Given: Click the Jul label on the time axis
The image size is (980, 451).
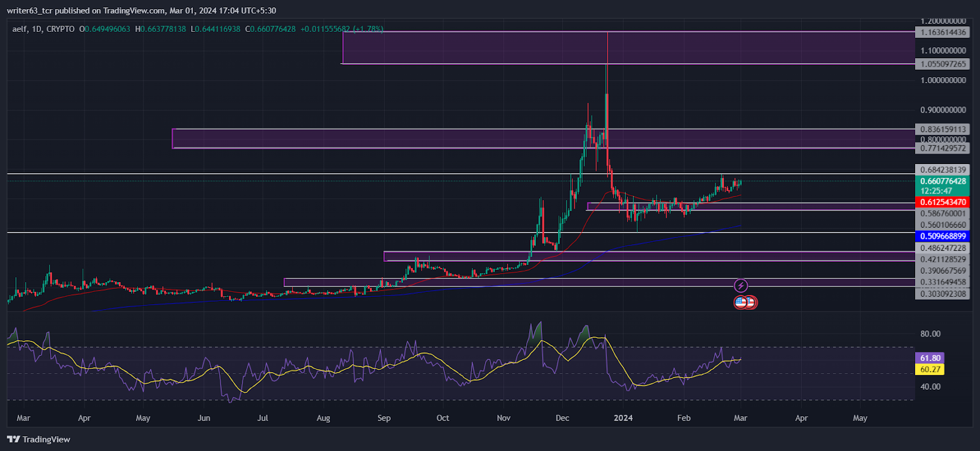Looking at the screenshot, I should [263, 418].
